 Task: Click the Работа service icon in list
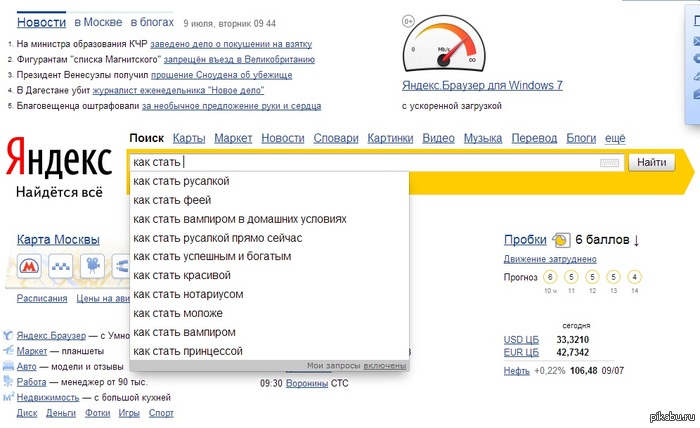pyautogui.click(x=8, y=382)
